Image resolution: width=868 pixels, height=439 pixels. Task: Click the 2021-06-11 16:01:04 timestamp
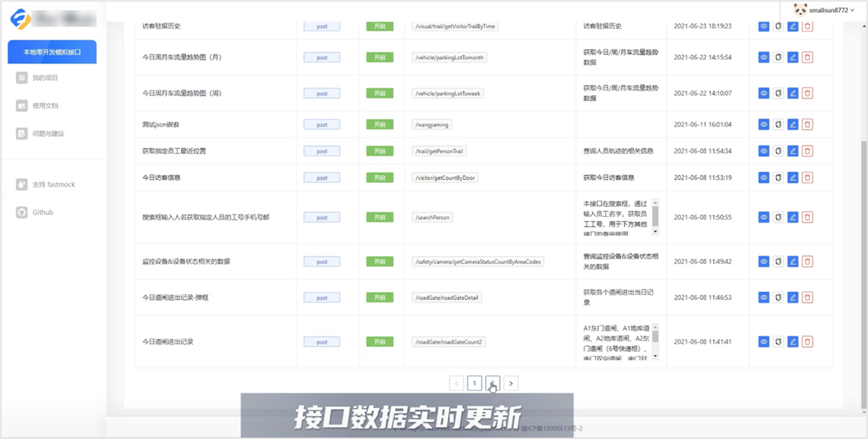pos(702,124)
